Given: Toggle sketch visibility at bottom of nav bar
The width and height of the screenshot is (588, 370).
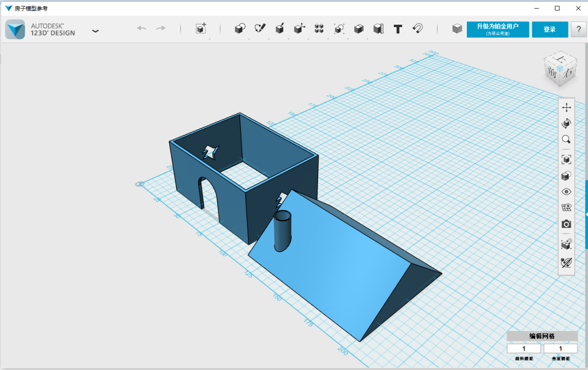Looking at the screenshot, I should (x=566, y=263).
